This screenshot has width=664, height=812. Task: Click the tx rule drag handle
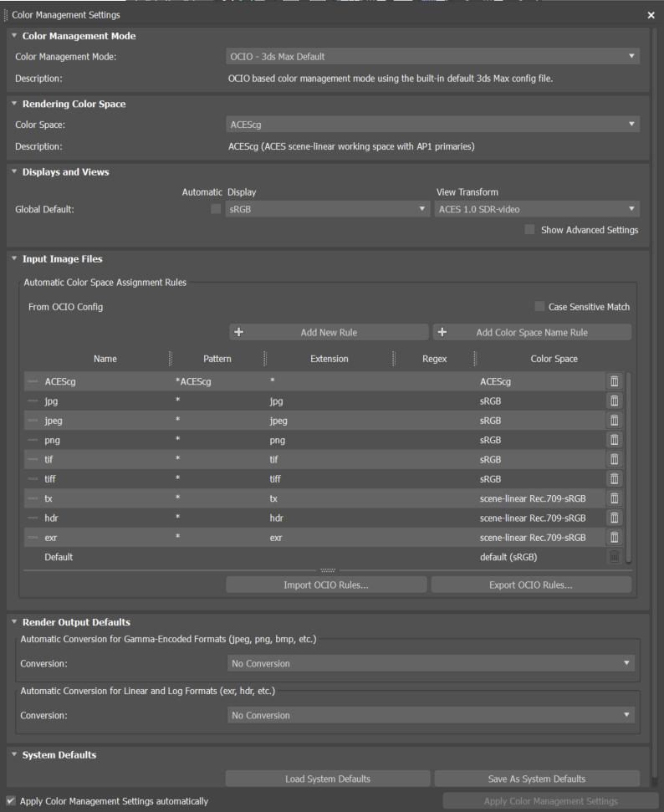point(33,498)
